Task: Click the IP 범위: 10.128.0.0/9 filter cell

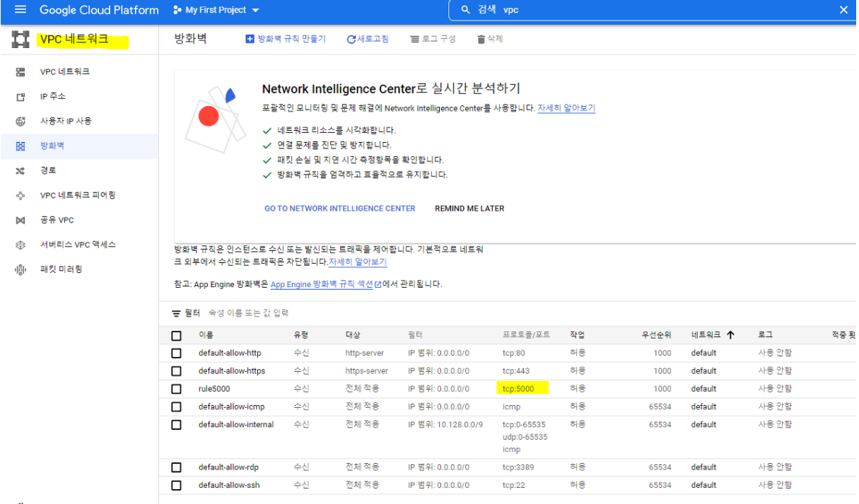Action: (445, 425)
